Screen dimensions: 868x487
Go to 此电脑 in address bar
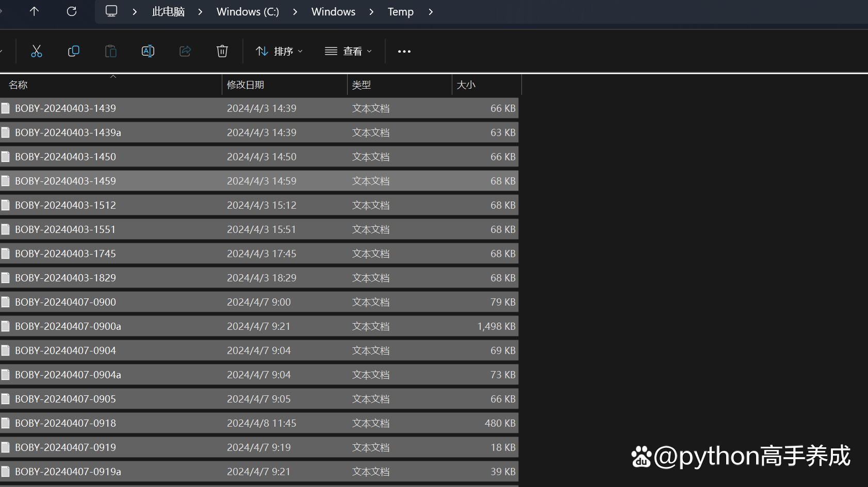coord(168,11)
